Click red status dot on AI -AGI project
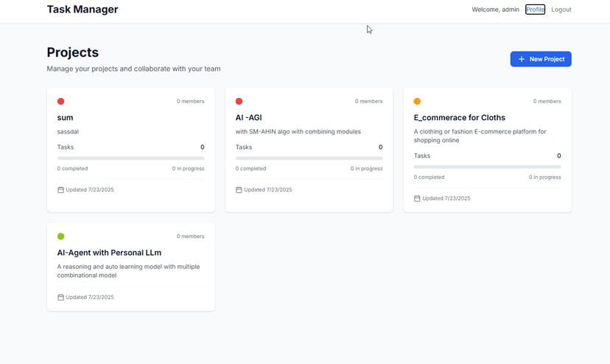 tap(239, 101)
